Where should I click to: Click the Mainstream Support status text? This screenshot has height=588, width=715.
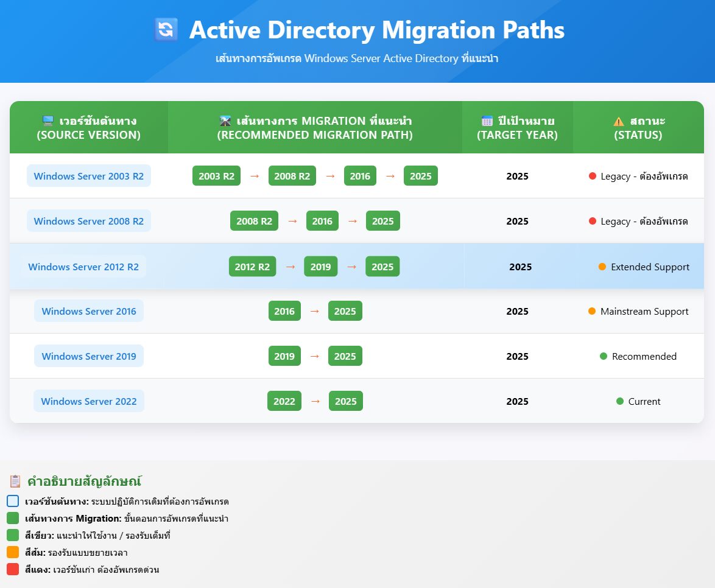645,312
